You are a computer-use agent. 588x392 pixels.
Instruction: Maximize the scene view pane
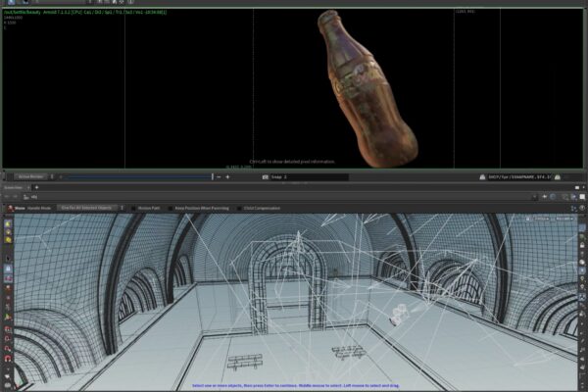tap(577, 187)
